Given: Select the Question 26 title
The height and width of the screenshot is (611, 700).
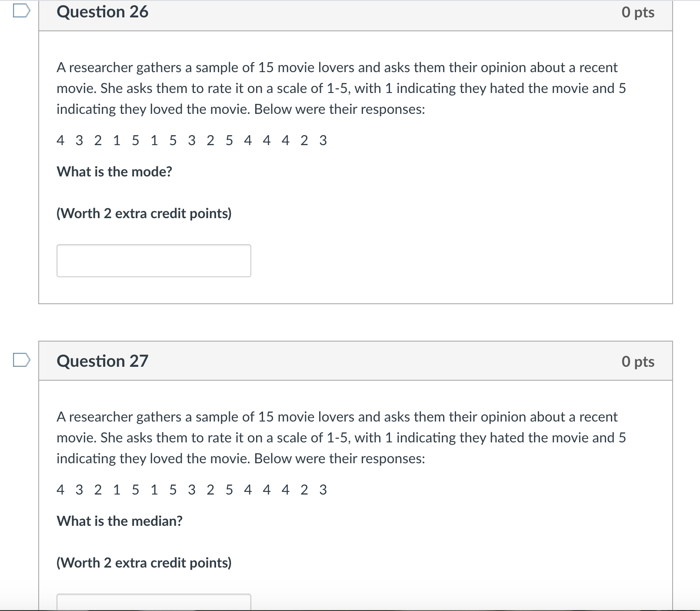Looking at the screenshot, I should coord(103,12).
